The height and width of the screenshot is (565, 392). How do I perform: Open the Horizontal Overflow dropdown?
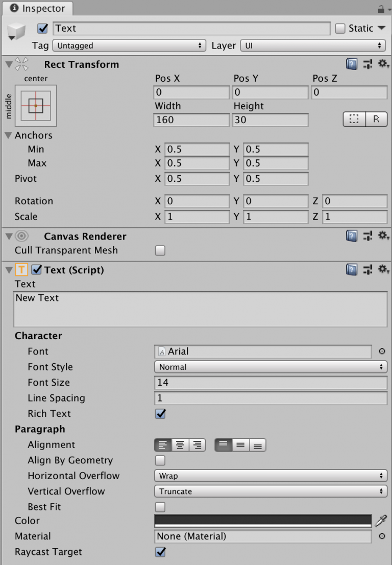(x=271, y=476)
